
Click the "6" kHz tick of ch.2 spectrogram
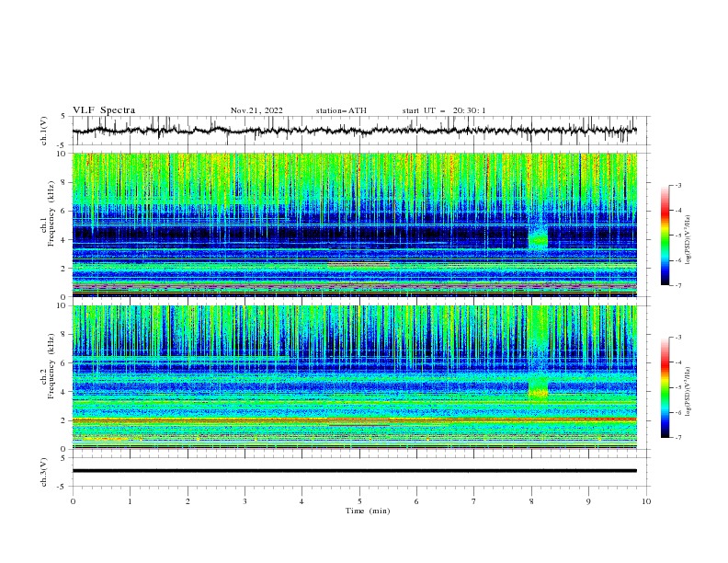(64, 363)
